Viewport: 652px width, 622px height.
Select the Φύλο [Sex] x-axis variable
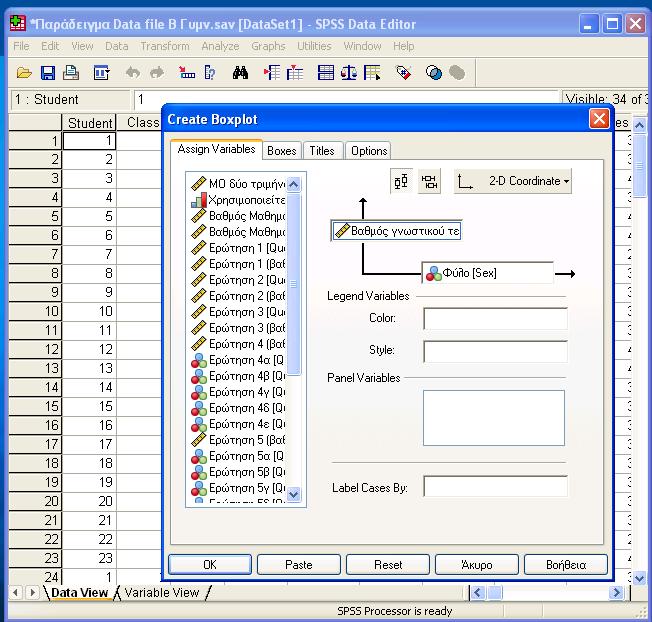tap(487, 273)
